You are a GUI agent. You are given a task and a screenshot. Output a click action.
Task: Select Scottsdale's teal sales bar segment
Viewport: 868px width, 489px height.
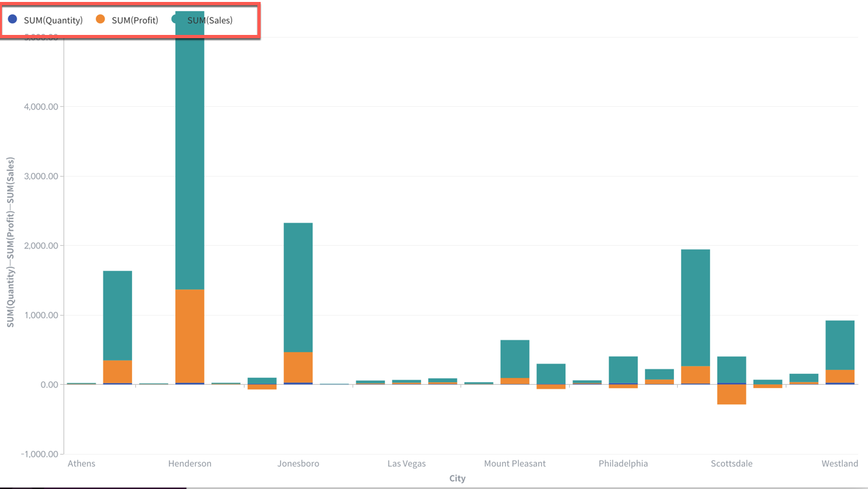click(732, 370)
